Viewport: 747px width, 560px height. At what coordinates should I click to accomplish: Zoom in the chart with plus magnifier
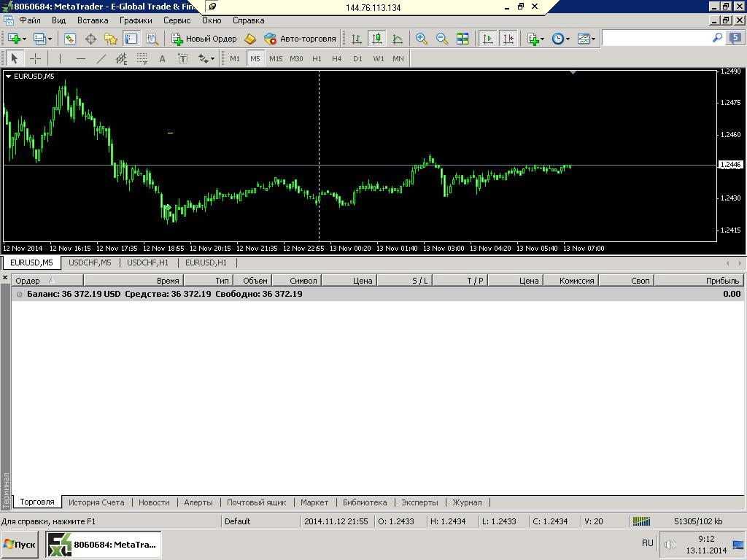(421, 39)
